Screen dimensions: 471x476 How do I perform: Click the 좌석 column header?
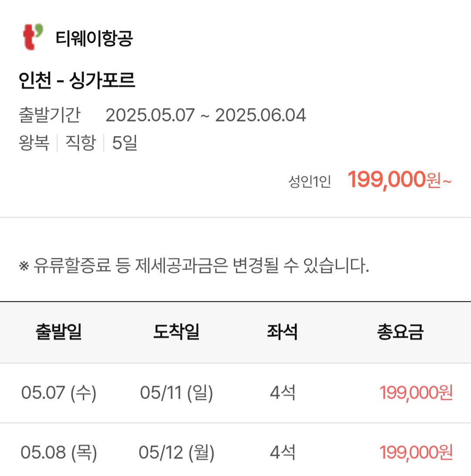282,332
